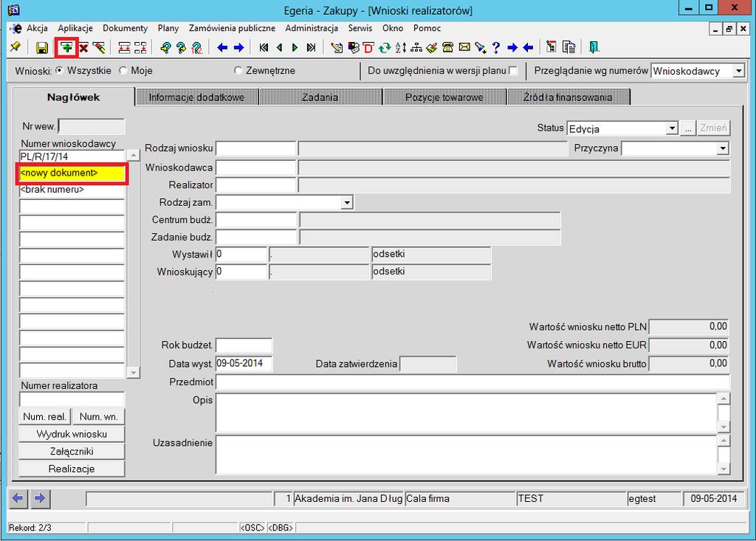
Task: Click the Numer realizatora input field
Action: [72, 399]
